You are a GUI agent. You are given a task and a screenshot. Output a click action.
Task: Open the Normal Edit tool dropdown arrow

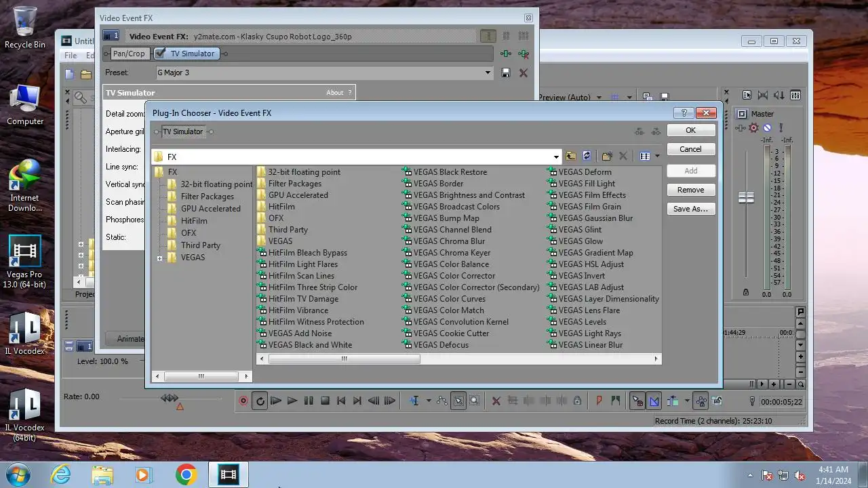428,401
